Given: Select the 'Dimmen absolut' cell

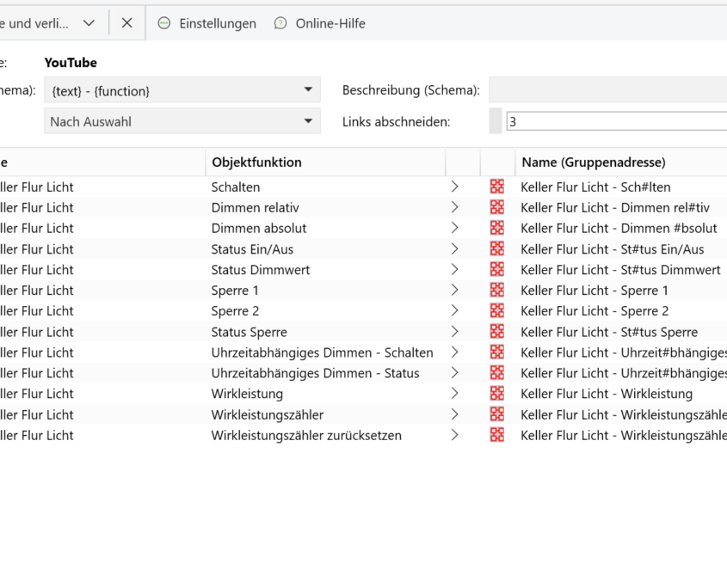Looking at the screenshot, I should tap(259, 229).
